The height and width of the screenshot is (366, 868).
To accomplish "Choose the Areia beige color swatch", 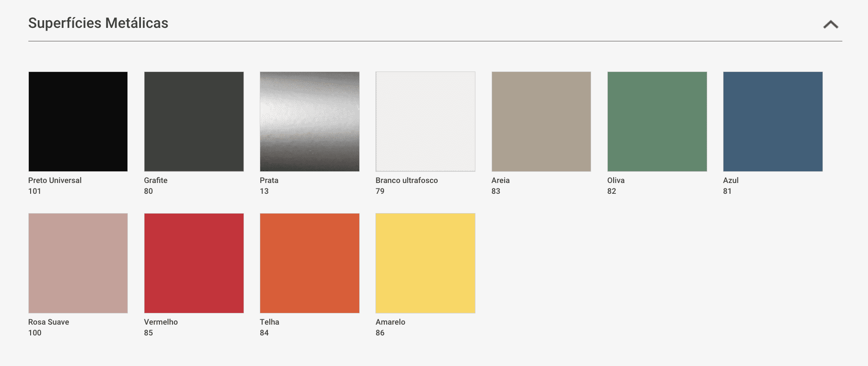I will [x=541, y=121].
